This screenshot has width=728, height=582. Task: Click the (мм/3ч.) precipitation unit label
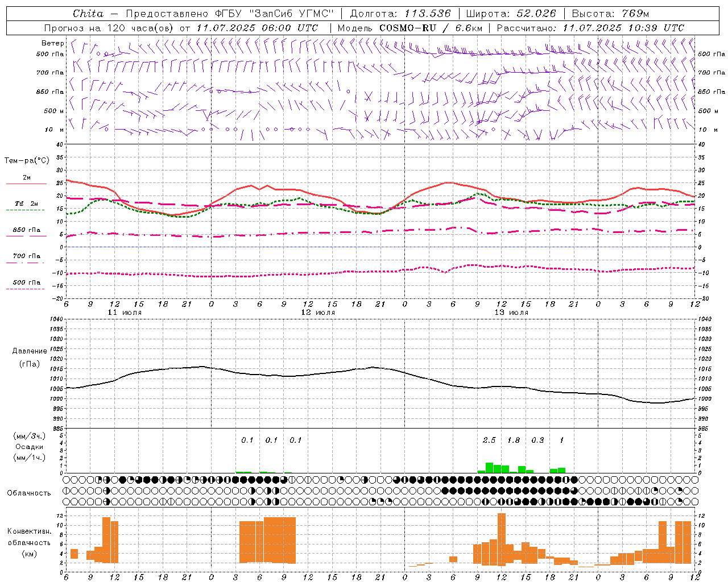coord(29,436)
